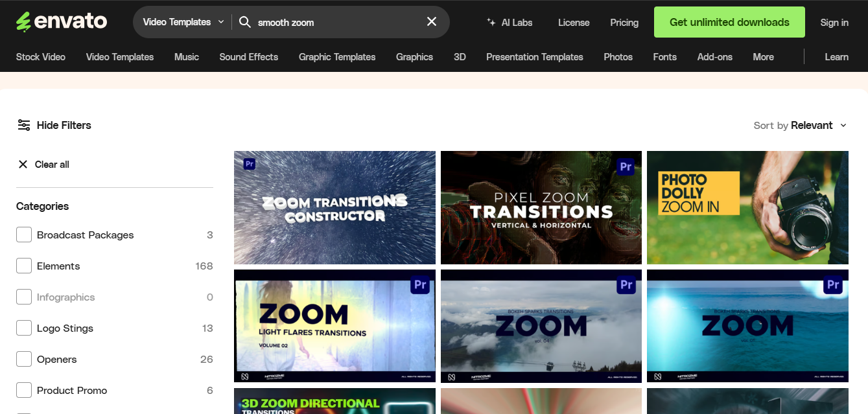
Task: Open Photo Dolly Zoom In thumbnail
Action: point(747,207)
